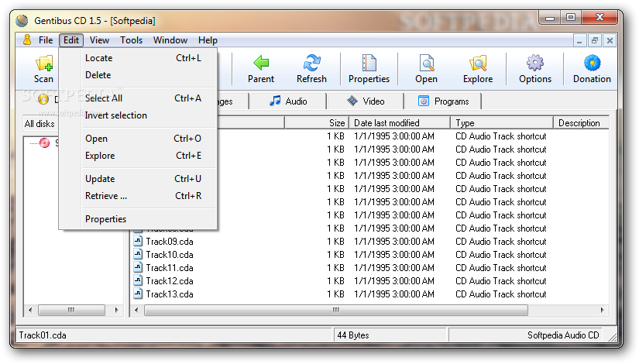Open Properties from the toolbar
The height and width of the screenshot is (364, 639).
coord(369,69)
